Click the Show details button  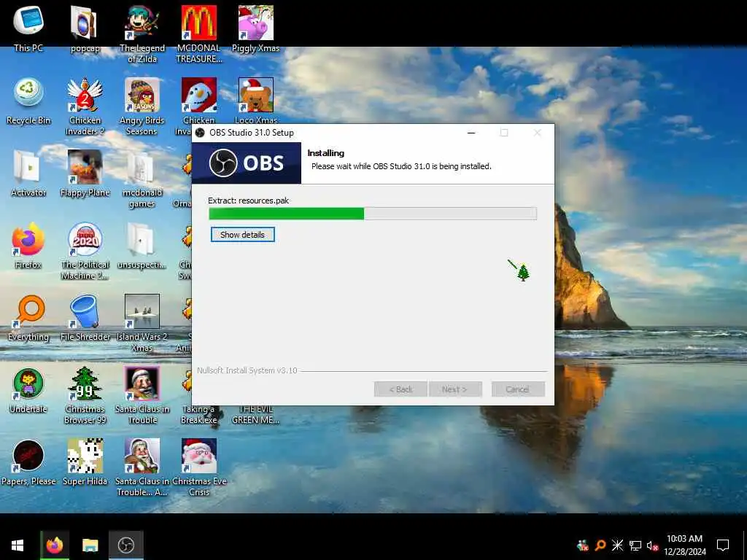242,234
